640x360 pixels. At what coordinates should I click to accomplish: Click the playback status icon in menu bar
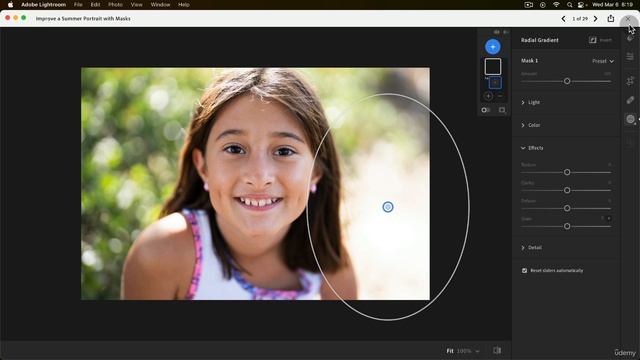tap(542, 5)
